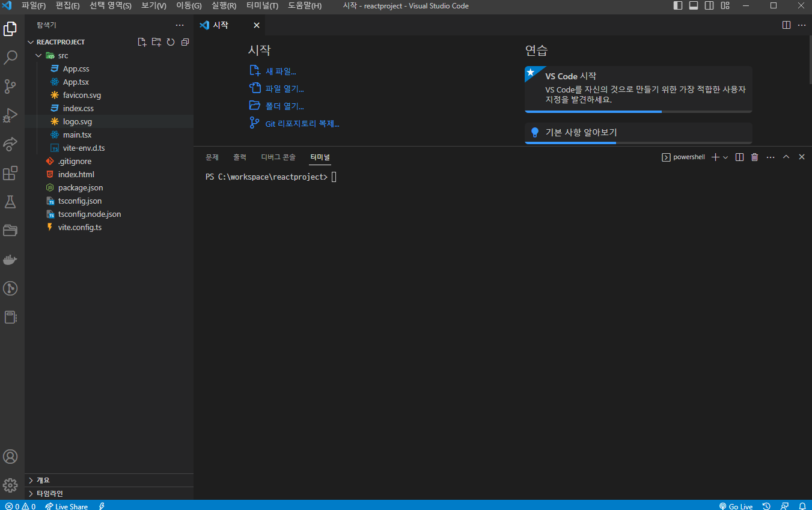This screenshot has height=510, width=812.
Task: Kill the terminal with trash icon
Action: (755, 157)
